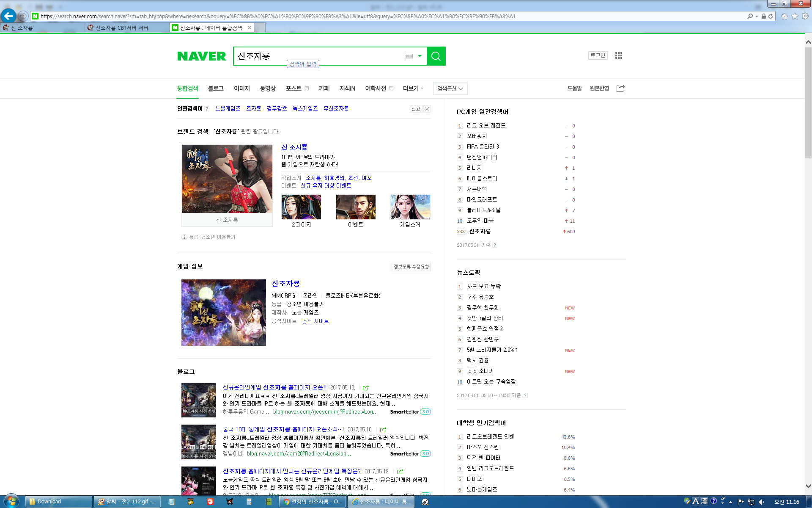This screenshot has width=812, height=508.
Task: Select the 동영상 search tab
Action: tap(268, 88)
